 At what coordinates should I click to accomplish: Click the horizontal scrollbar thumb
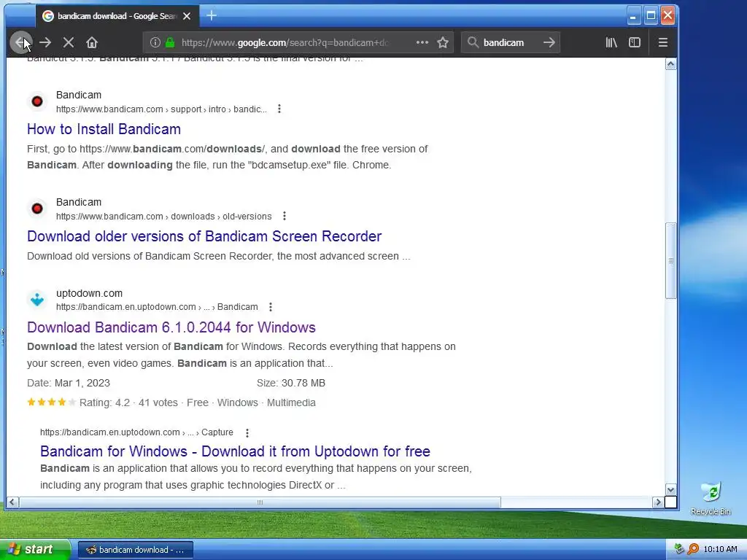(x=260, y=502)
